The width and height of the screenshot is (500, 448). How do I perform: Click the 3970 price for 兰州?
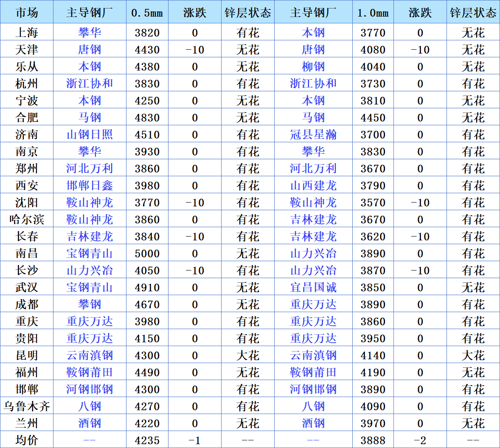pyautogui.click(x=373, y=423)
